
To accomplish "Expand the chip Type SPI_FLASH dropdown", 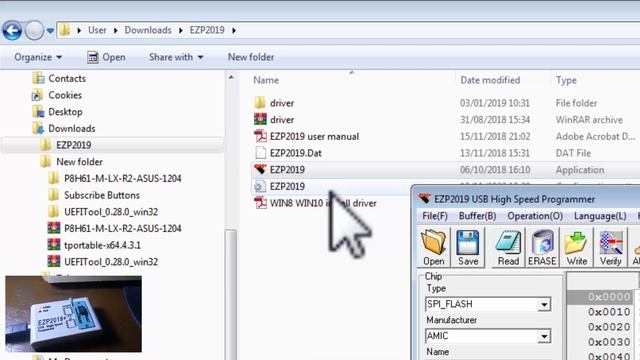I will point(544,304).
